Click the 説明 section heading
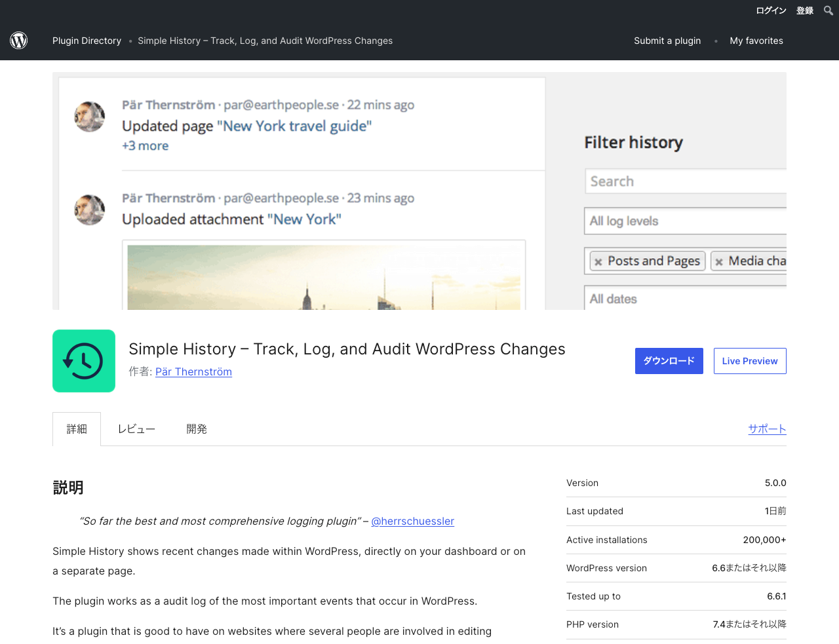 pyautogui.click(x=68, y=487)
